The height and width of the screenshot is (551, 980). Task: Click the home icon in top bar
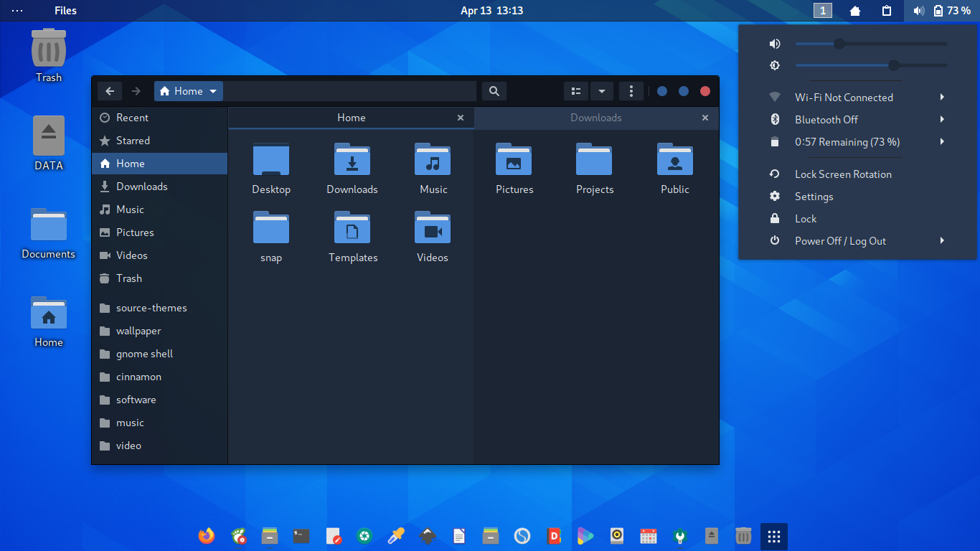[x=855, y=11]
